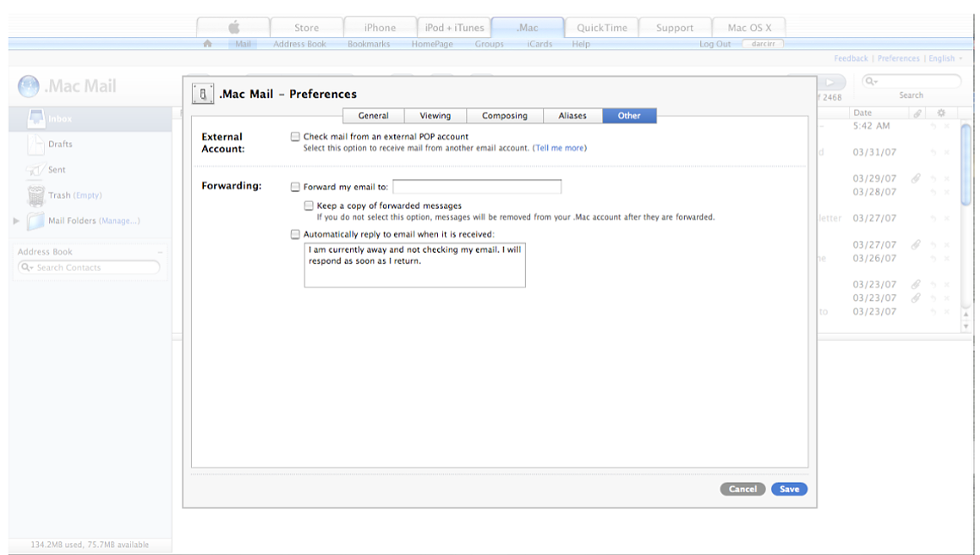Click the magnifier icon in Search Contacts field
The height and width of the screenshot is (555, 980).
coord(27,268)
